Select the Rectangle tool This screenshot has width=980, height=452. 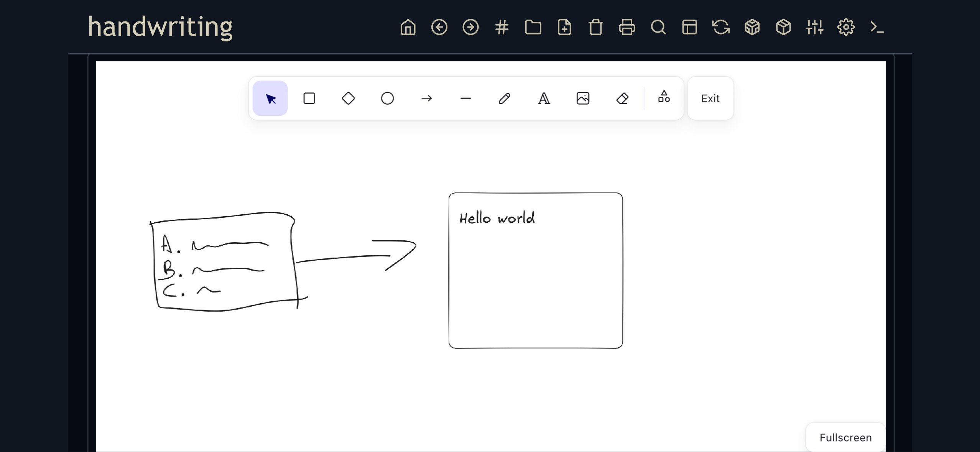pyautogui.click(x=309, y=99)
